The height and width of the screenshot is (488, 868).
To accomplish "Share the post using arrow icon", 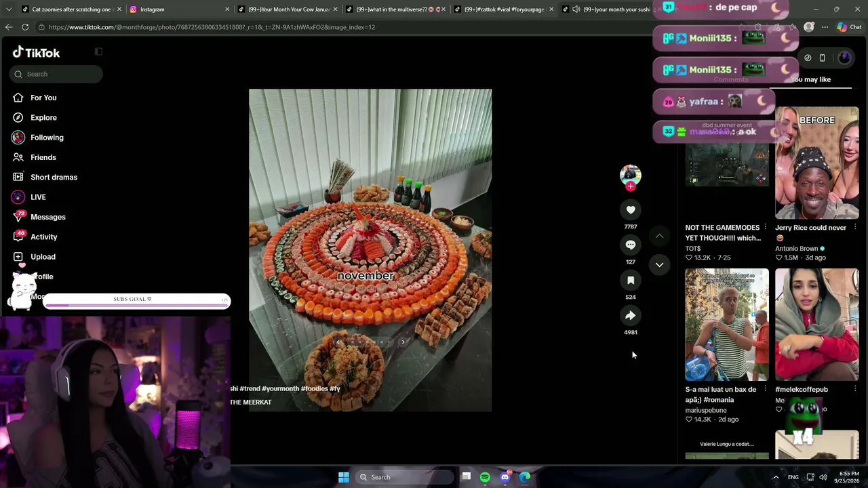I will coord(631,315).
